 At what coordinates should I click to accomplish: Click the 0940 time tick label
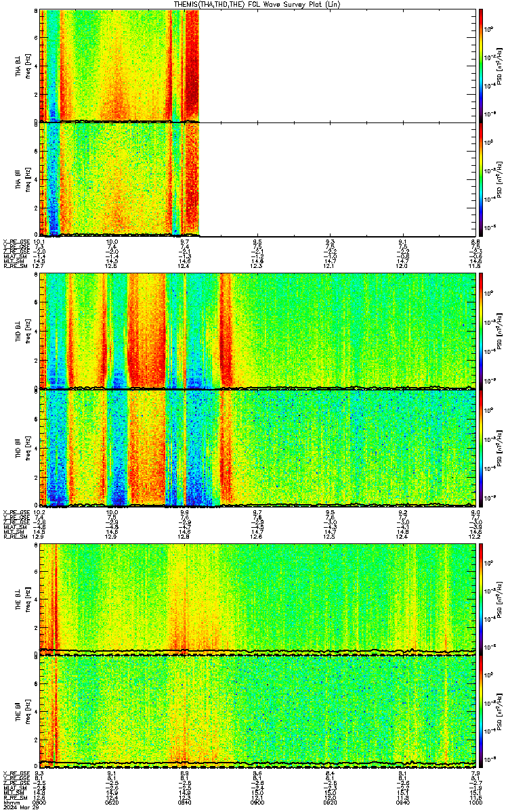pyautogui.click(x=402, y=802)
